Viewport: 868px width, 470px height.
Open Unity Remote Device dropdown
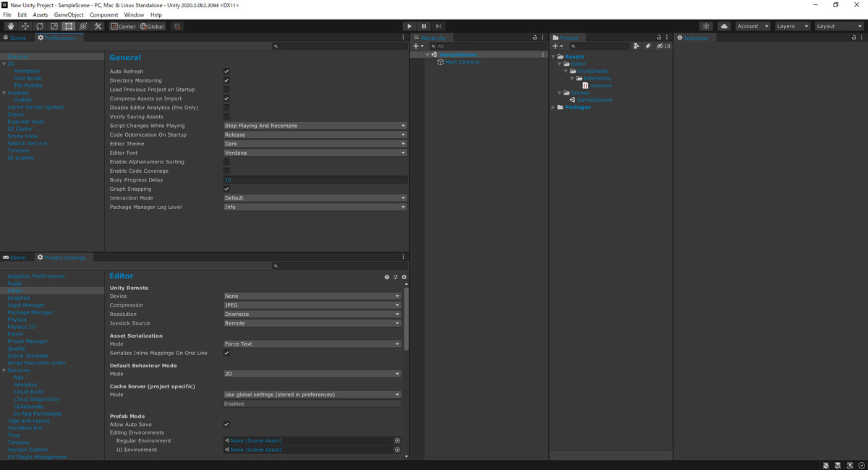pyautogui.click(x=312, y=296)
